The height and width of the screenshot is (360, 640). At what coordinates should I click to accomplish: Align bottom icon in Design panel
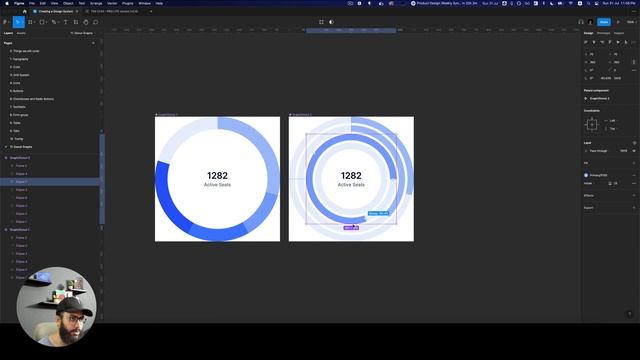click(x=626, y=42)
